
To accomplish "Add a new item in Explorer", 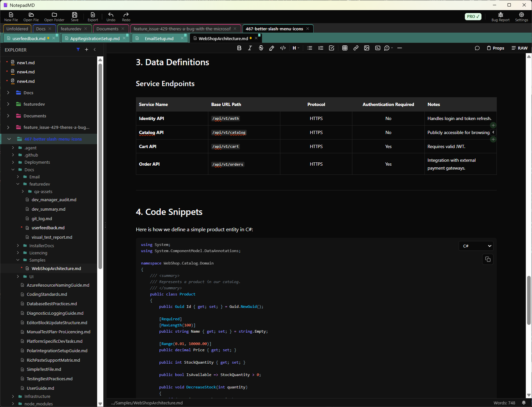I will point(86,50).
